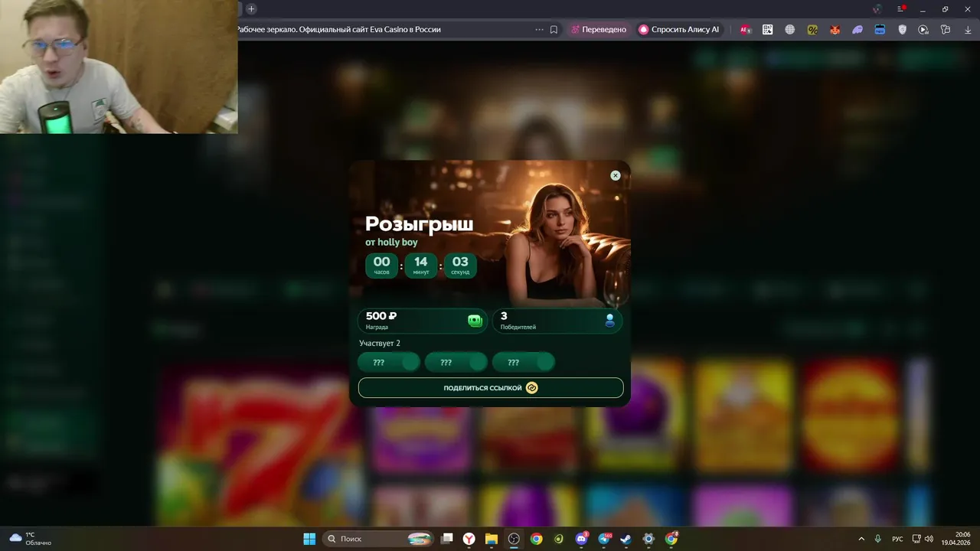Screen dimensions: 980x551
Task: Open the purple Phantom ghost extension
Action: (857, 30)
